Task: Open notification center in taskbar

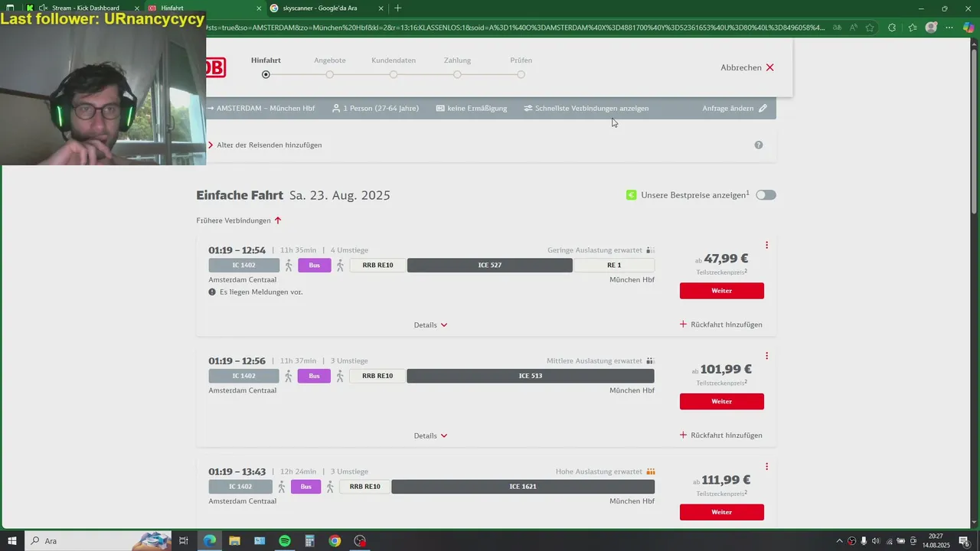Action: [964, 541]
